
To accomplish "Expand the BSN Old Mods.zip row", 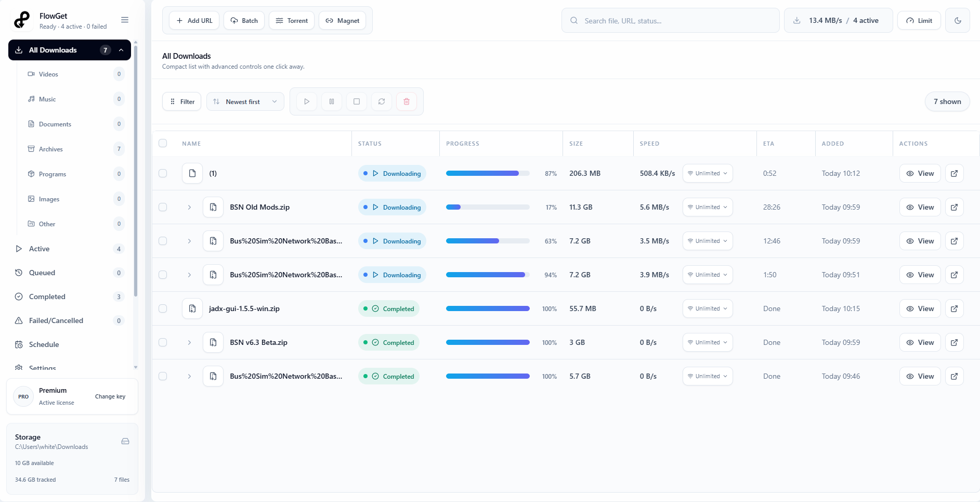I will 189,207.
